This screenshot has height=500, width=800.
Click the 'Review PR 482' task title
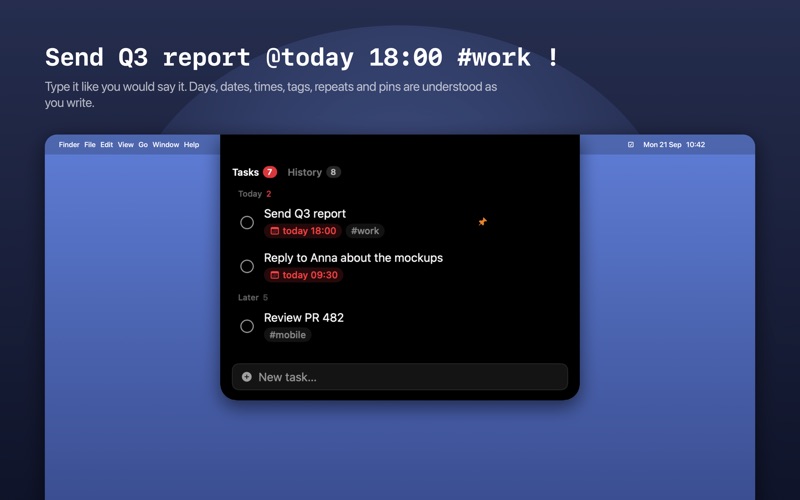click(304, 318)
